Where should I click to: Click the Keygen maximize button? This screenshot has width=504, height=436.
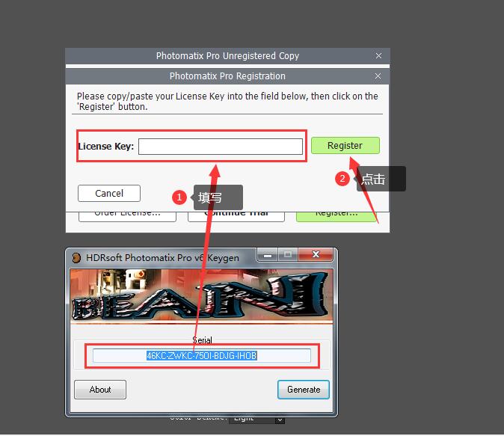(288, 255)
